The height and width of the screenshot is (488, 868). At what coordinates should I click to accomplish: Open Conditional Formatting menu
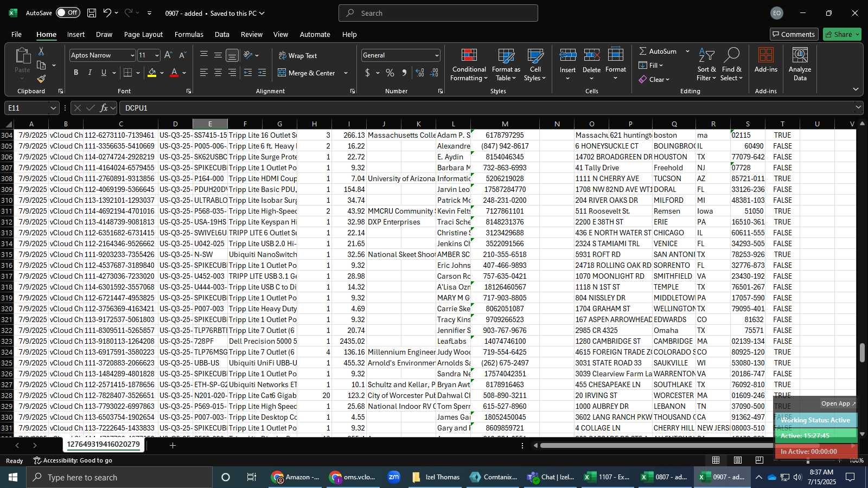[469, 65]
